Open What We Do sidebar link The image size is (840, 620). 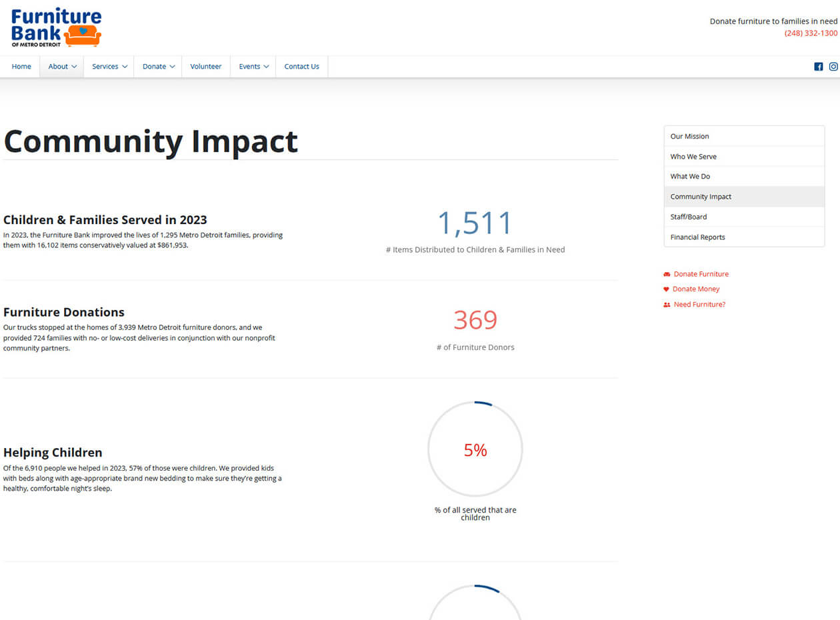(690, 177)
